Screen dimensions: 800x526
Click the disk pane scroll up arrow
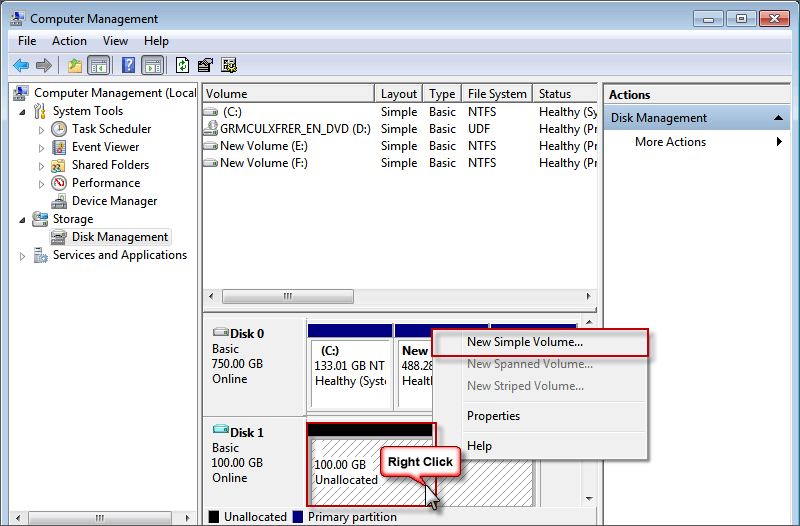pyautogui.click(x=589, y=322)
